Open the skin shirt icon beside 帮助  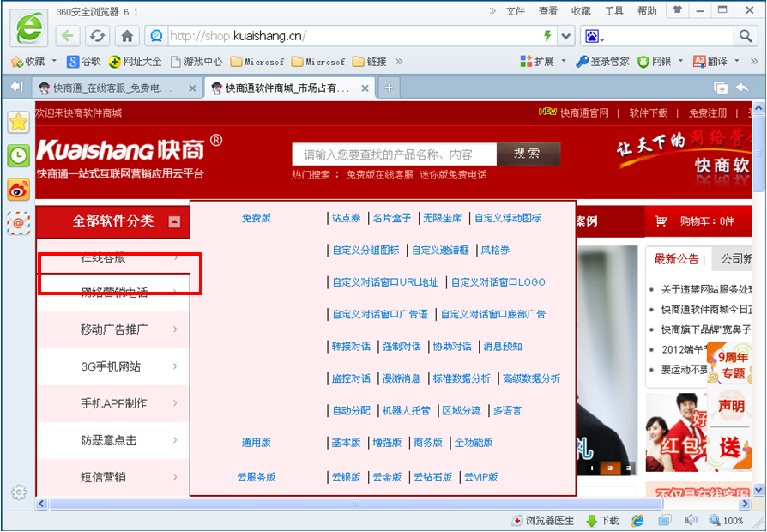(678, 9)
